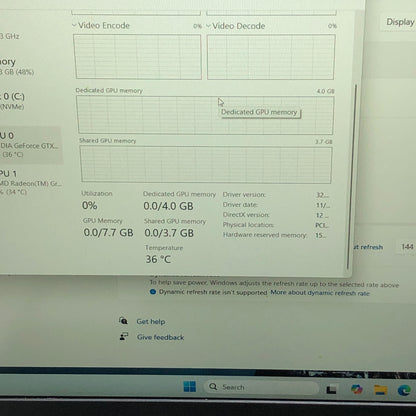Image resolution: width=416 pixels, height=416 pixels.
Task: Click the 0% Utilization value
Action: coord(90,205)
